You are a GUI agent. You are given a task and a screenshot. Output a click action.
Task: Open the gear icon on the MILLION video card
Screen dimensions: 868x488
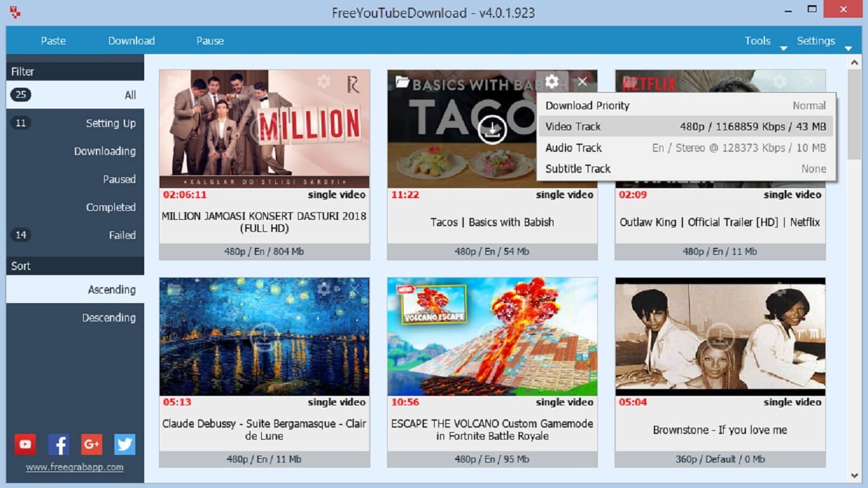[x=323, y=81]
